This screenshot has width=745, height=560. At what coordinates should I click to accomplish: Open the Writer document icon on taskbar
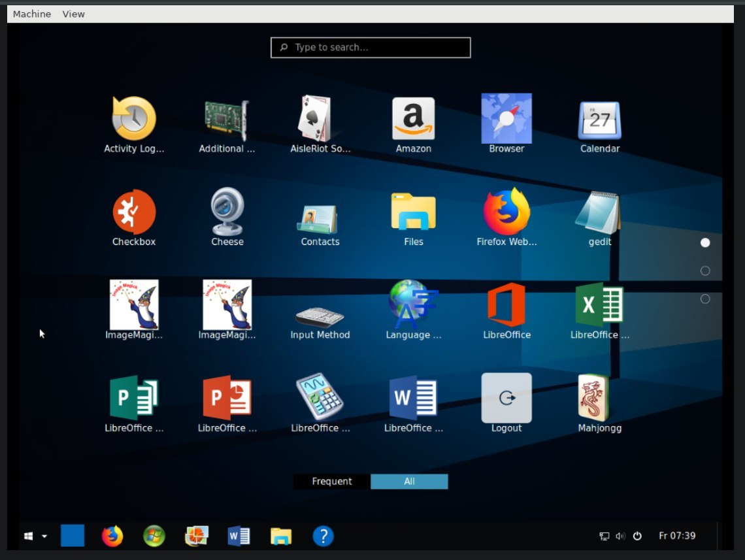pyautogui.click(x=239, y=536)
